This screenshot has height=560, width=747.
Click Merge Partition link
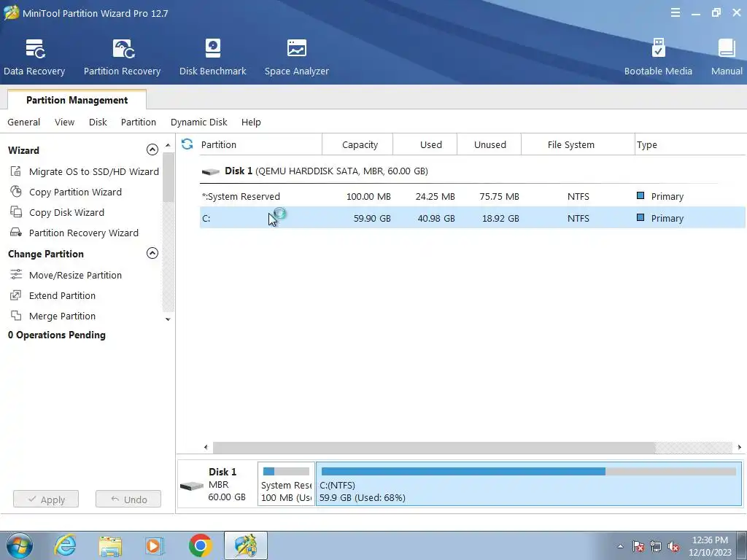point(62,316)
